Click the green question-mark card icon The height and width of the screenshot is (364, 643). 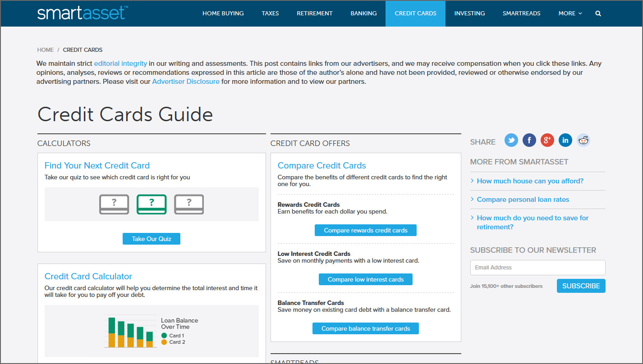pyautogui.click(x=152, y=204)
